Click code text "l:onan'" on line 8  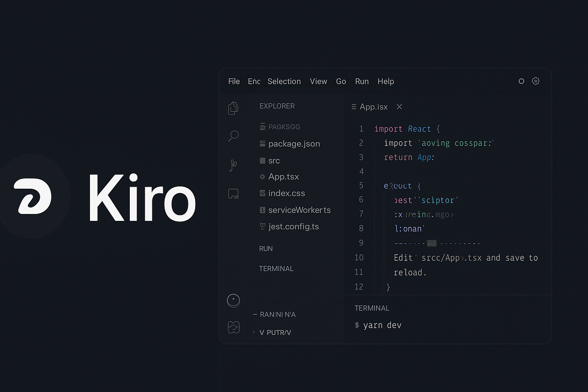[x=410, y=229]
